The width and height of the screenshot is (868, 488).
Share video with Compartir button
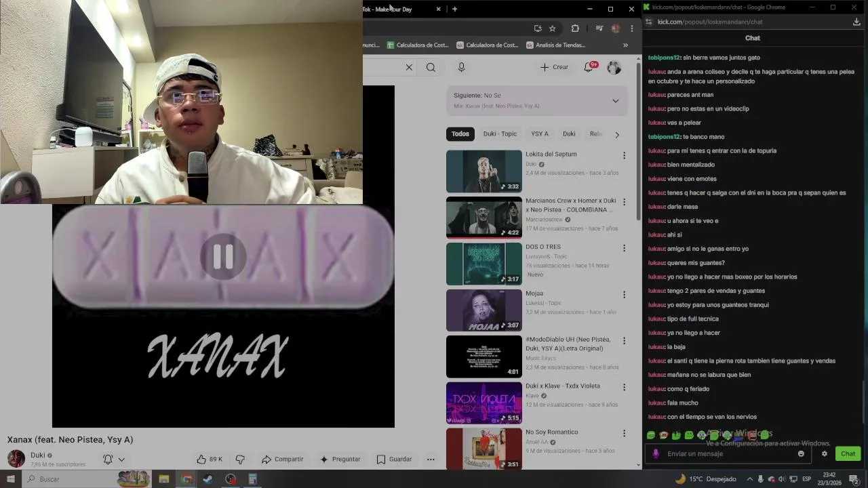point(283,459)
